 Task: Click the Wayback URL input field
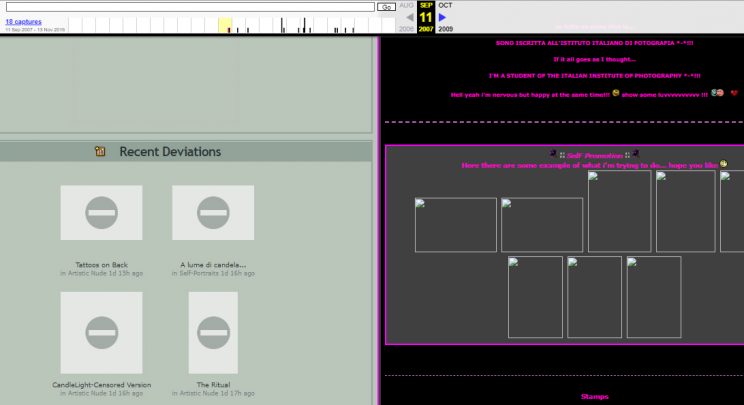(188, 7)
